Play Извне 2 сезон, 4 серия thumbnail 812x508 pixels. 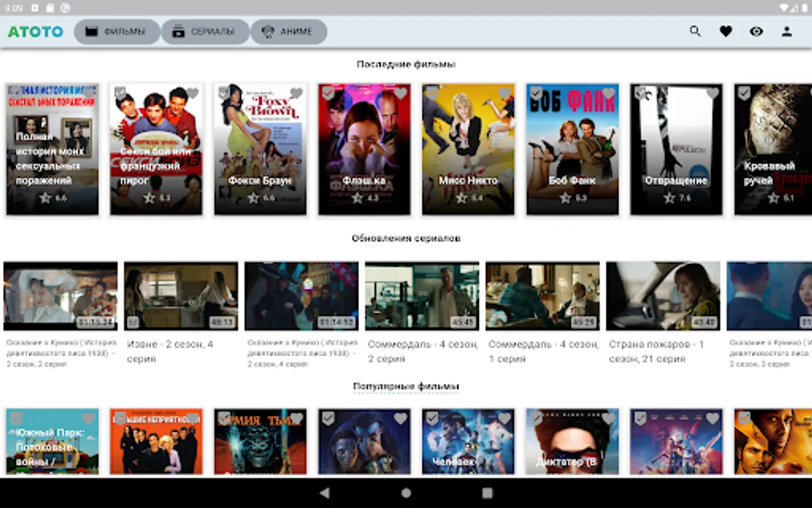tap(181, 296)
